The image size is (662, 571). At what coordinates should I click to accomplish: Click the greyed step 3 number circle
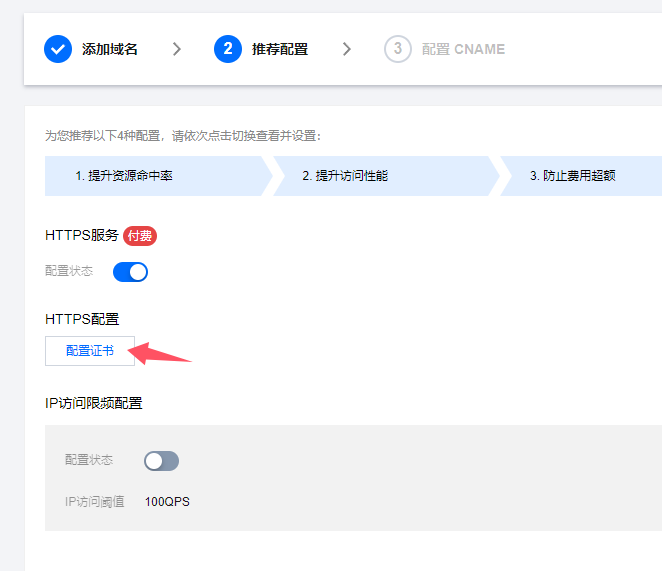(398, 49)
